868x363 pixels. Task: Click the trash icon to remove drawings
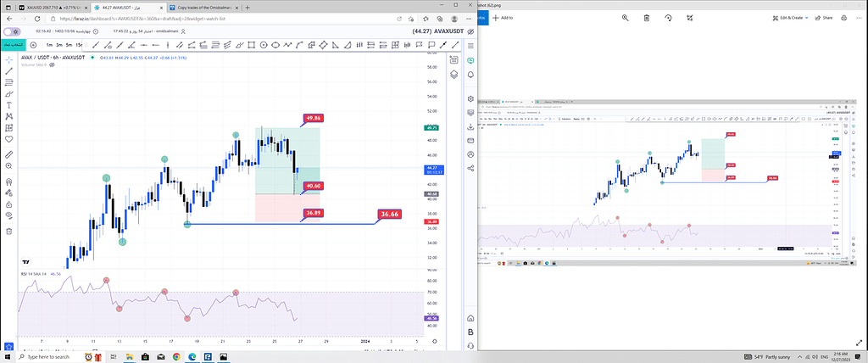click(x=8, y=231)
